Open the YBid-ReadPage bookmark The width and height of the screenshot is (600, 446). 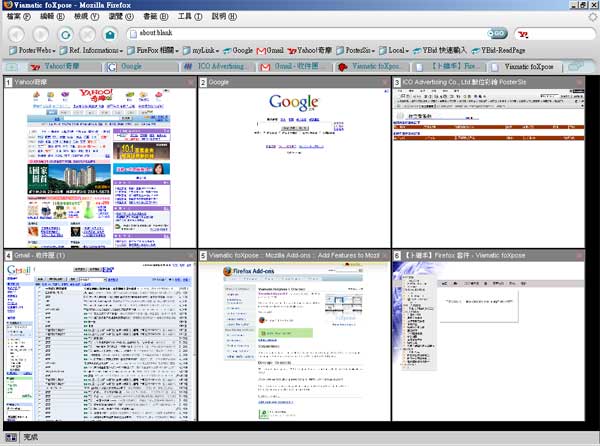(498, 50)
